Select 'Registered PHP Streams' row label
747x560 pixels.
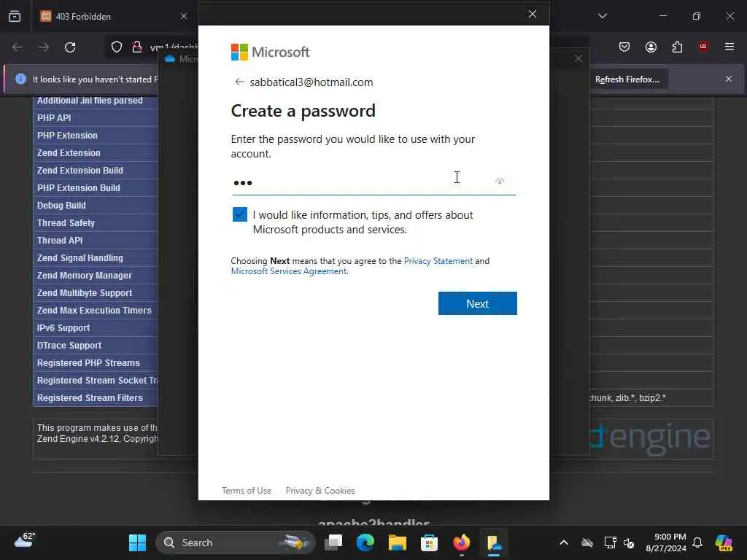tap(88, 363)
